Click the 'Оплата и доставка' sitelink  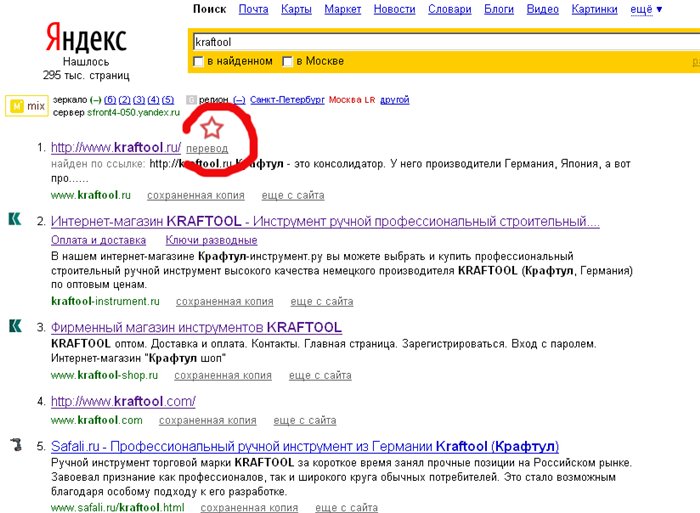(x=98, y=240)
